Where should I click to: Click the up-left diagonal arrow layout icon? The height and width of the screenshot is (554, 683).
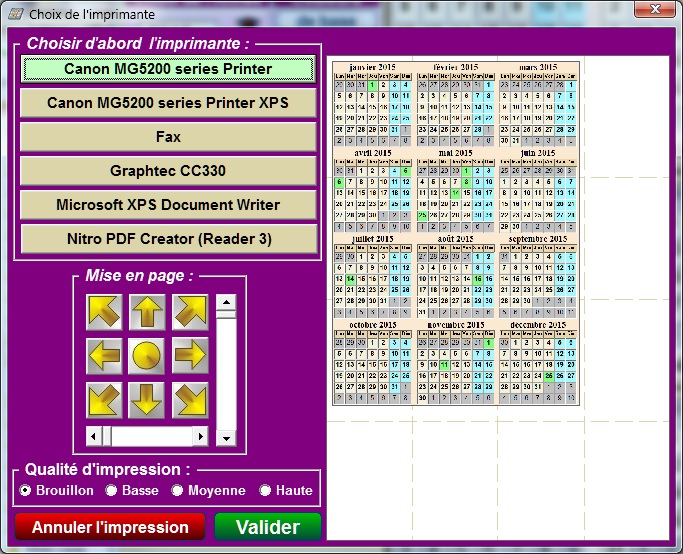pyautogui.click(x=103, y=313)
